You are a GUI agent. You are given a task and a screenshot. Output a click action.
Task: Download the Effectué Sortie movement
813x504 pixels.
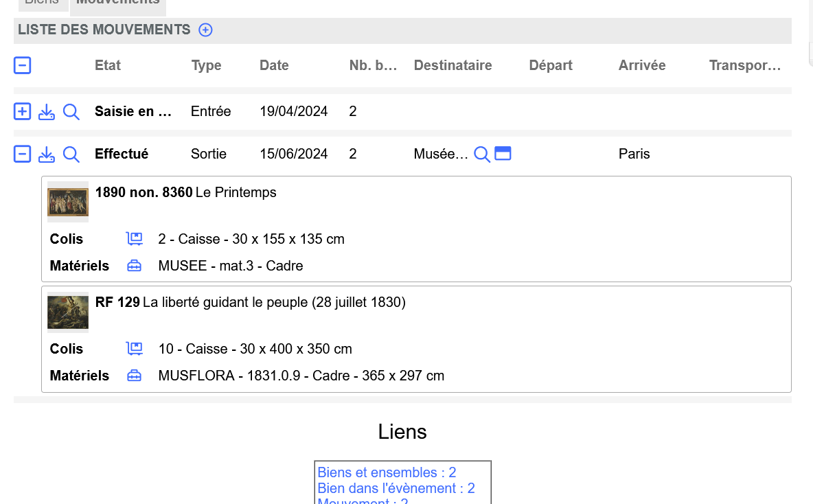tap(47, 154)
